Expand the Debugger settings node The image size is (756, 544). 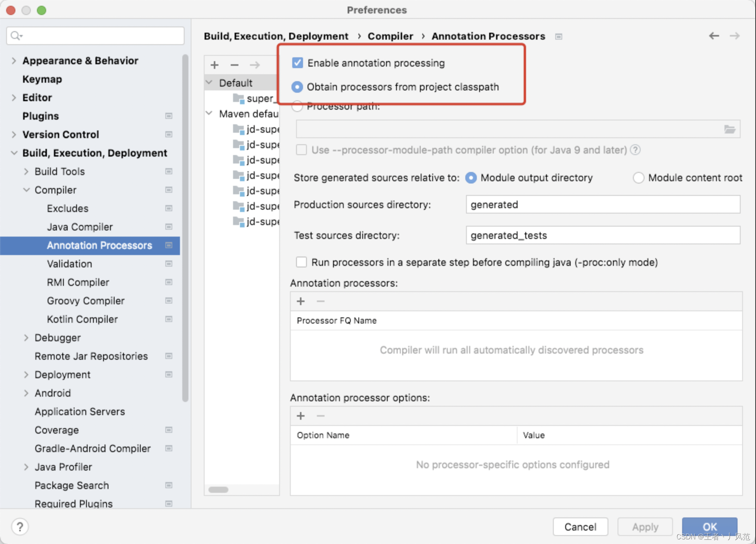coord(26,337)
